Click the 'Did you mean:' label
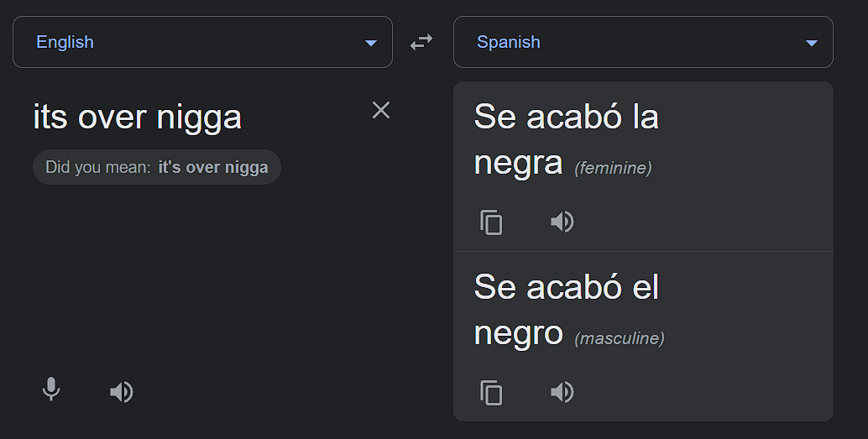The width and height of the screenshot is (868, 439). (x=97, y=167)
